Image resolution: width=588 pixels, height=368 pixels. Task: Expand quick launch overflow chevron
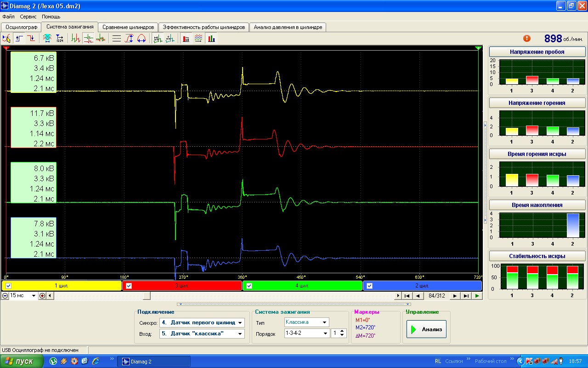pos(113,358)
